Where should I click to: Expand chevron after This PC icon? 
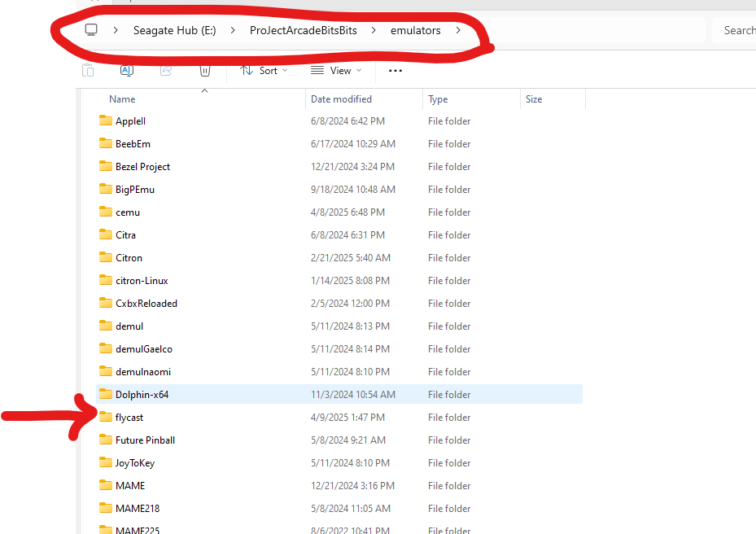pyautogui.click(x=116, y=30)
